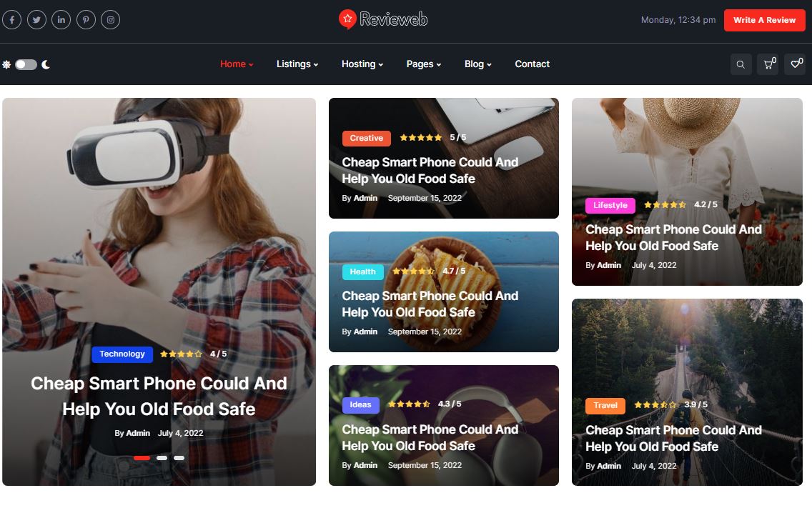812x513 pixels.
Task: Click July 4, 2022 on Lifestyle card
Action: pos(654,266)
